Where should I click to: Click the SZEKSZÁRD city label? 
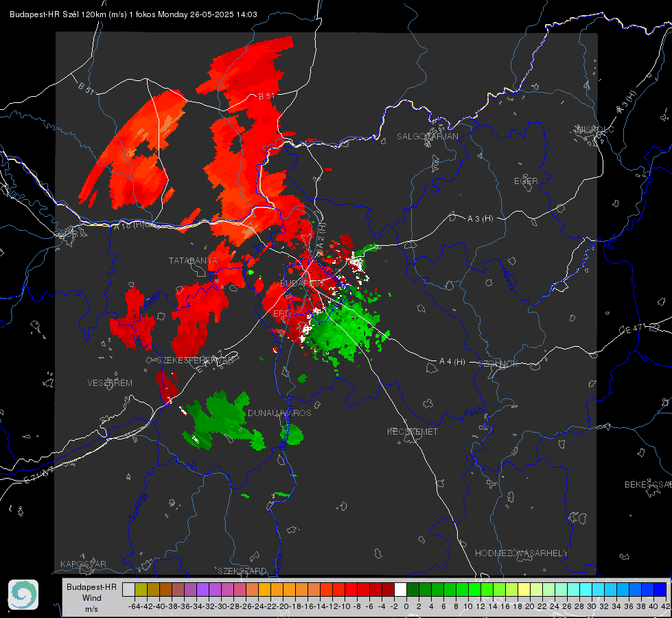tap(242, 571)
